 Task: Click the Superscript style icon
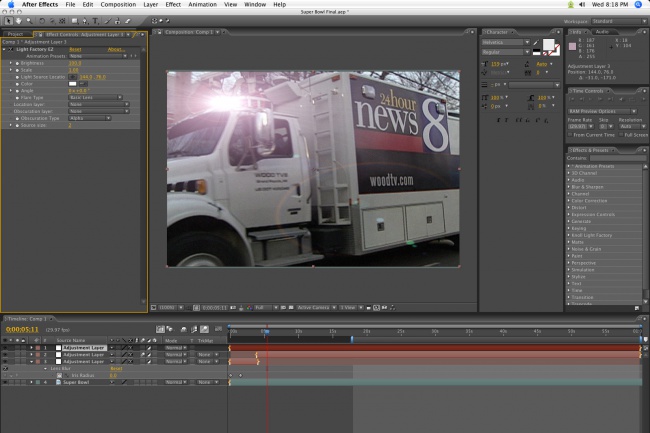point(538,120)
